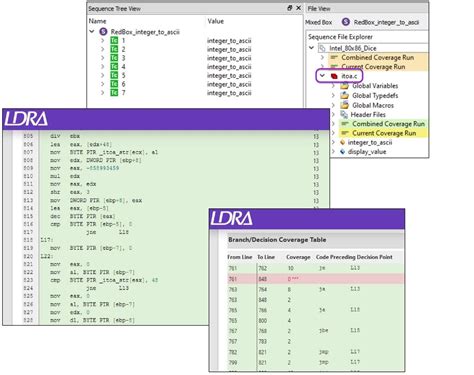Image resolution: width=474 pixels, height=375 pixels.
Task: Click the Intel_80x86_Dice file icon
Action: point(322,49)
